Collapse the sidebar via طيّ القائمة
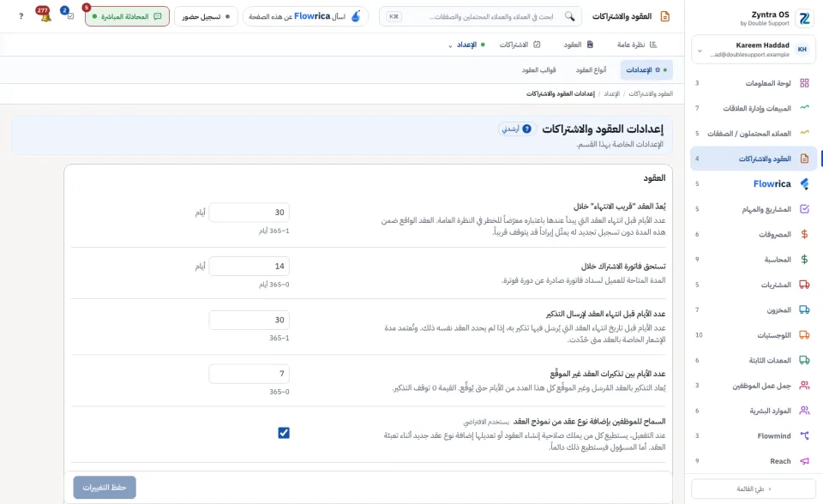 tap(754, 489)
